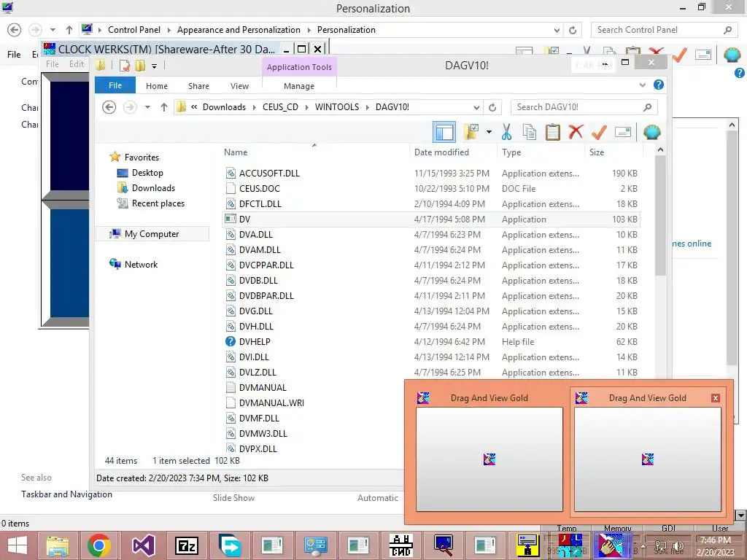747x560 pixels.
Task: Click the Copy icon in DAGV10! toolbar
Action: point(530,132)
